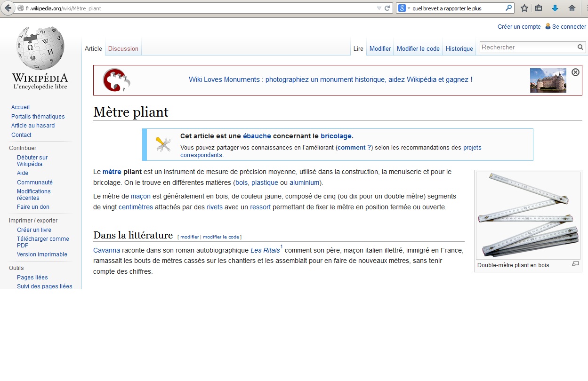Open Portails thématiques in the sidebar
Image resolution: width=588 pixels, height=381 pixels.
pyautogui.click(x=38, y=117)
